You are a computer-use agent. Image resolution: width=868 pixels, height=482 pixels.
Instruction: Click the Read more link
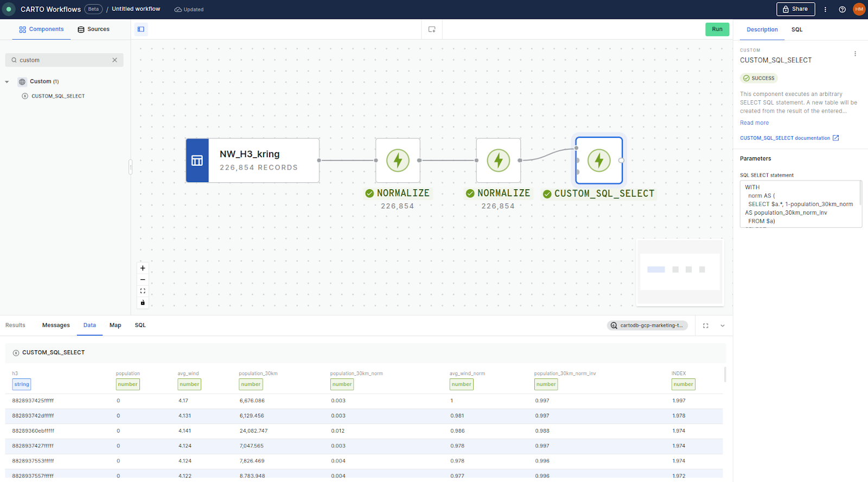point(754,123)
